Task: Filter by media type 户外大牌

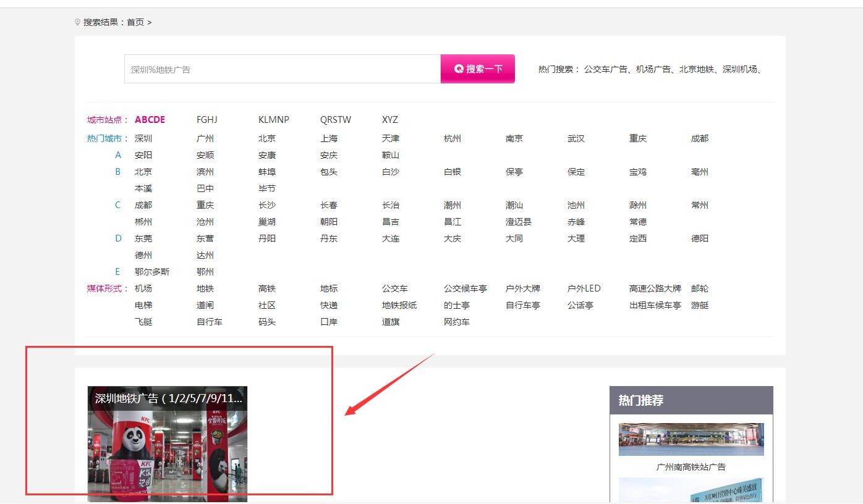Action: pos(523,288)
